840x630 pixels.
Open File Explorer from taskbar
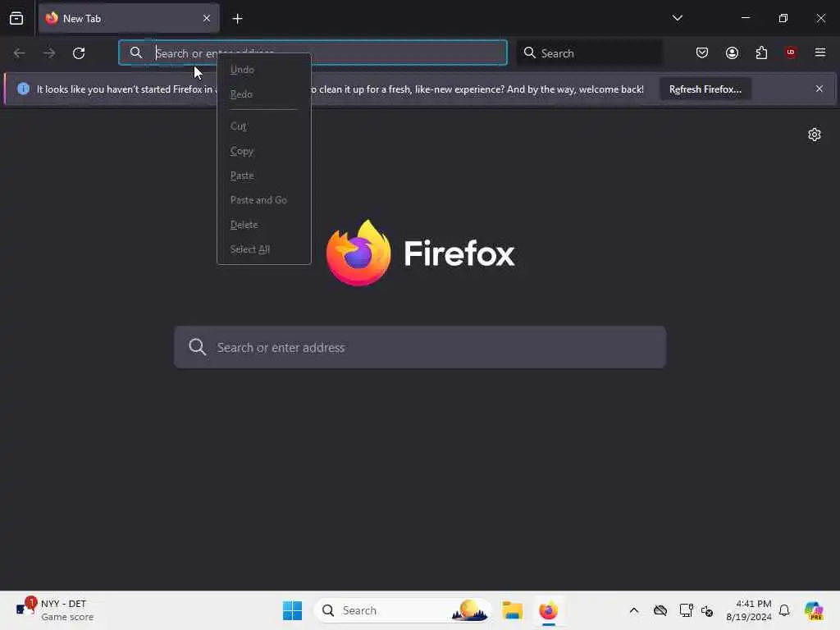pos(512,610)
